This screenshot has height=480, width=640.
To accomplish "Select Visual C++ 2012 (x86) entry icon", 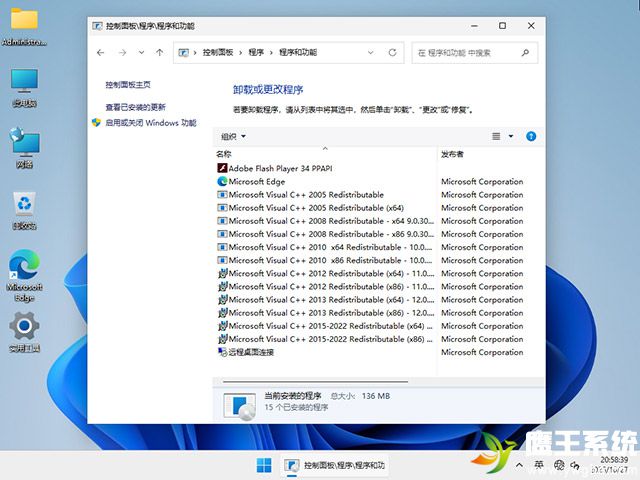I will [222, 286].
